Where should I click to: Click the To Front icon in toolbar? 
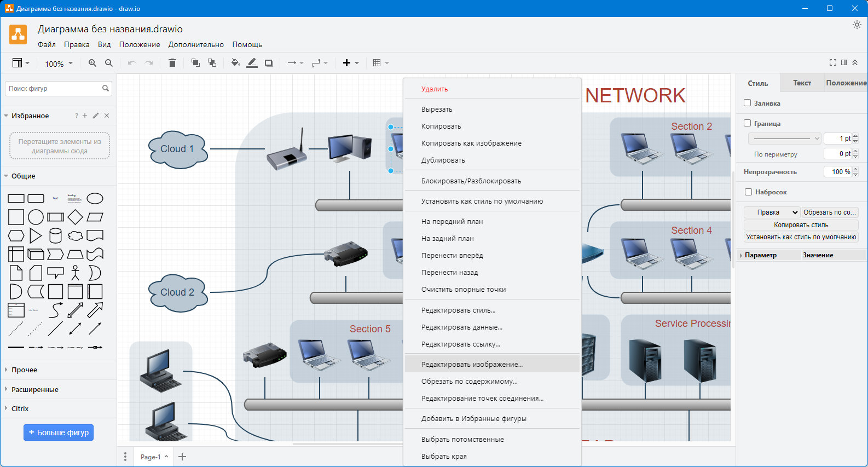click(x=195, y=63)
